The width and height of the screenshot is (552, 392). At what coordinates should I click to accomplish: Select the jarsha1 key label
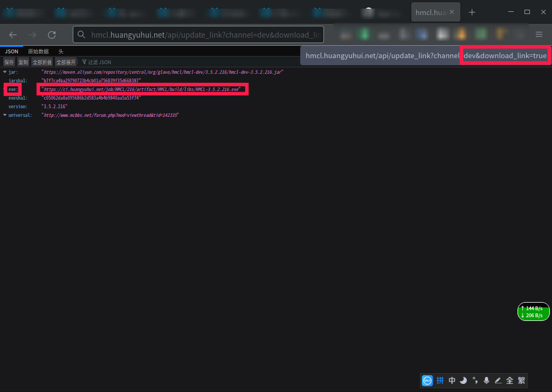click(x=18, y=81)
